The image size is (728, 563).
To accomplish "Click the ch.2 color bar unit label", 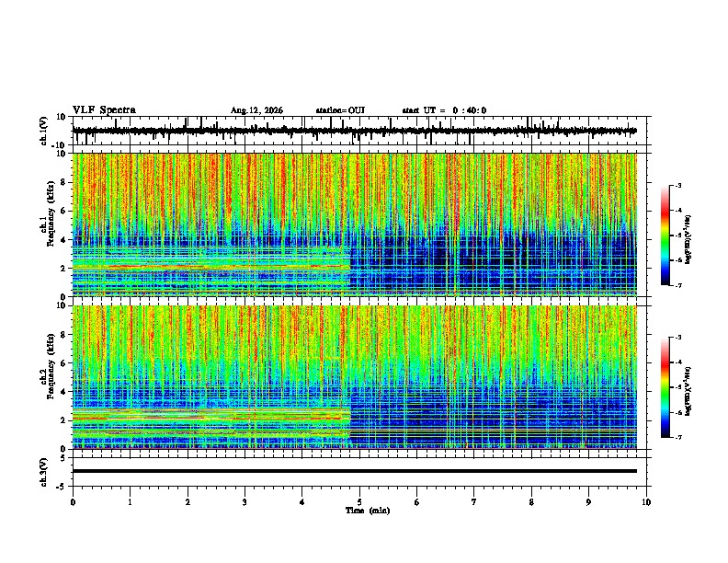I will 688,391.
